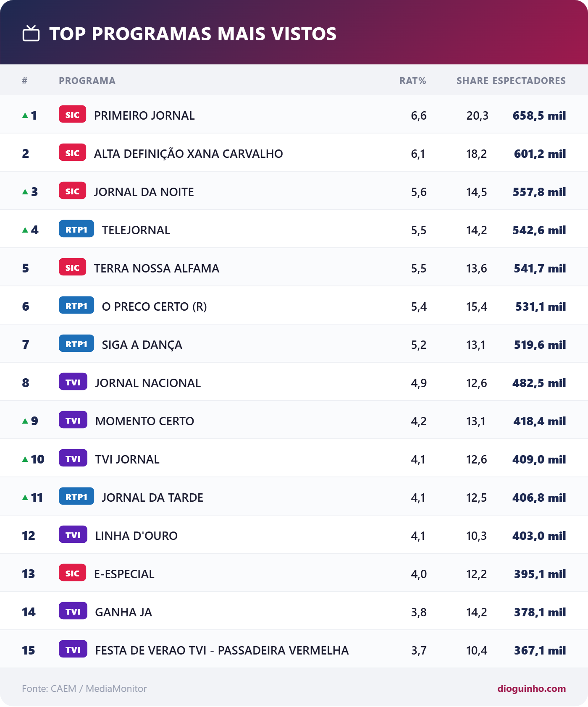This screenshot has width=588, height=707.
Task: Select the PROGRAMA column header
Action: (87, 81)
